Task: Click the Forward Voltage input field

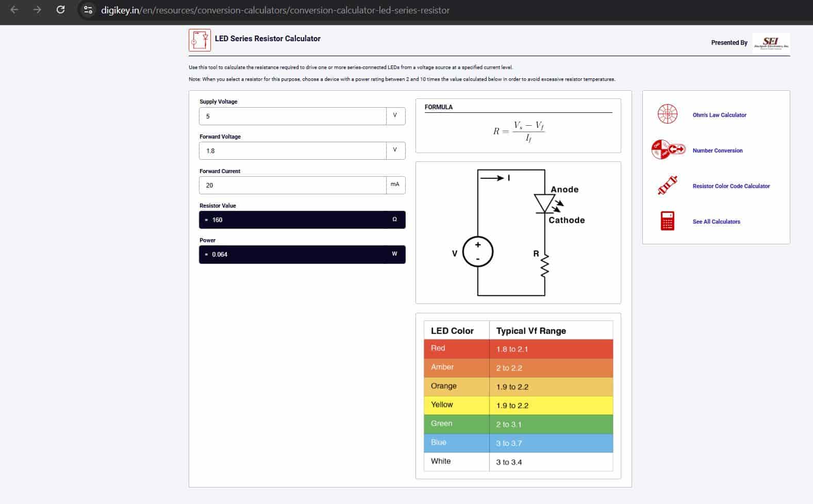Action: tap(293, 150)
